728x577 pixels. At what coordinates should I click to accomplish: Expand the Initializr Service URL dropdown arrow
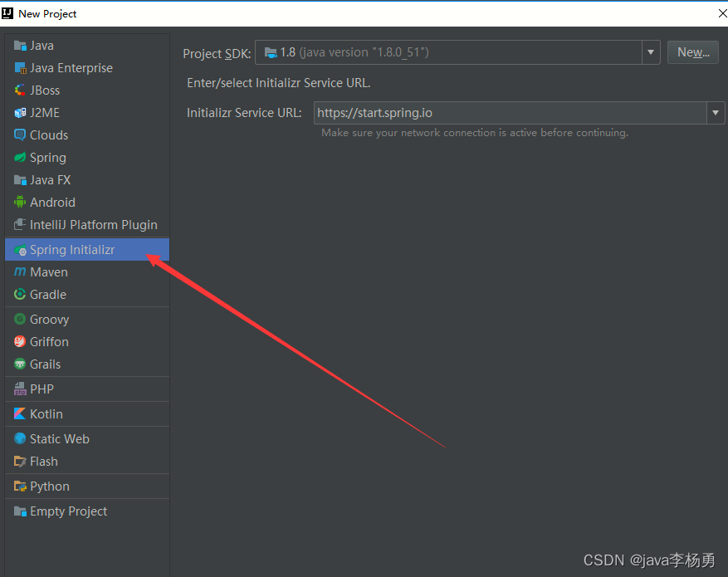(x=716, y=113)
